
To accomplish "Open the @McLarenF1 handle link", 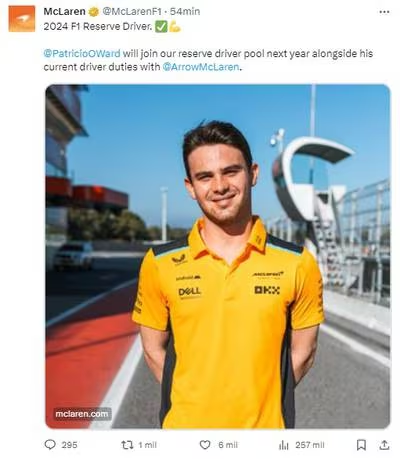I will pyautogui.click(x=131, y=11).
